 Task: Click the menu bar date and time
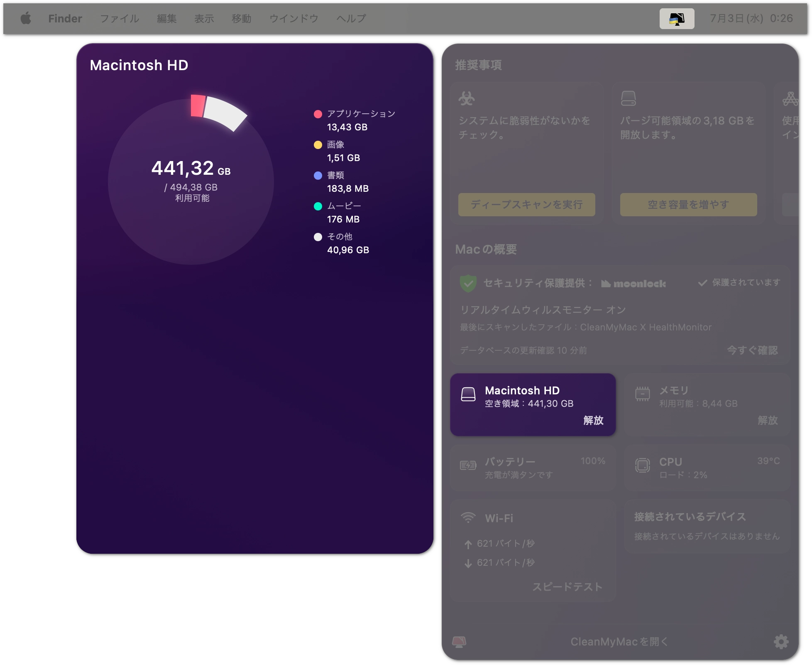tap(751, 18)
